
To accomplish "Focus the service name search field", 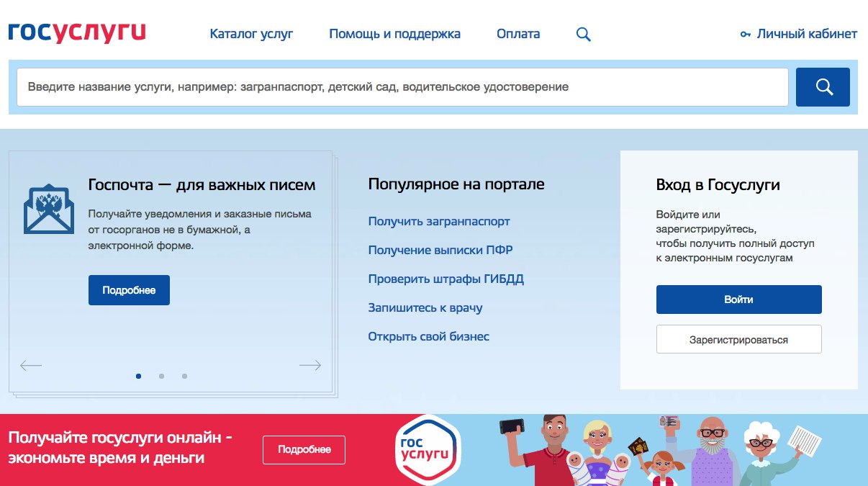I will click(x=402, y=87).
